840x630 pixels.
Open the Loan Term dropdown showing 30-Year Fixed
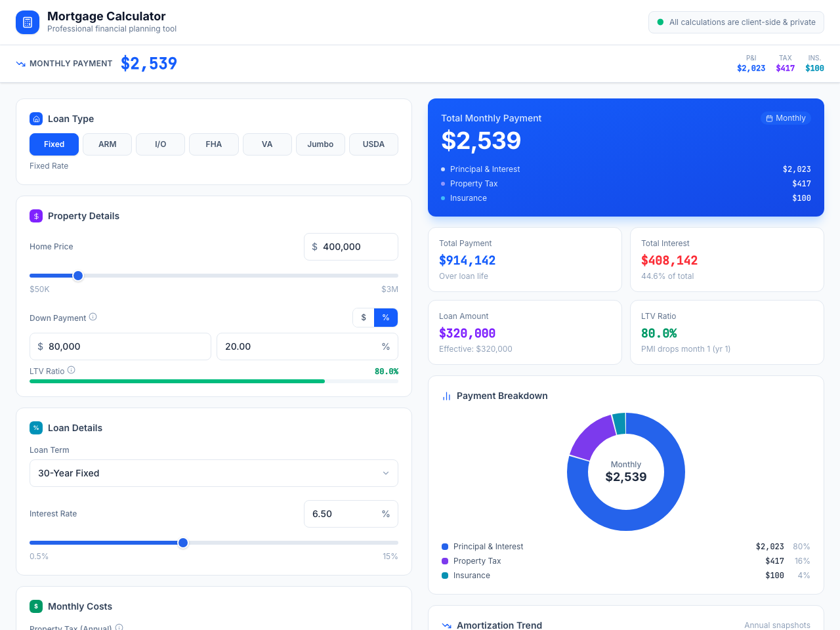[213, 472]
